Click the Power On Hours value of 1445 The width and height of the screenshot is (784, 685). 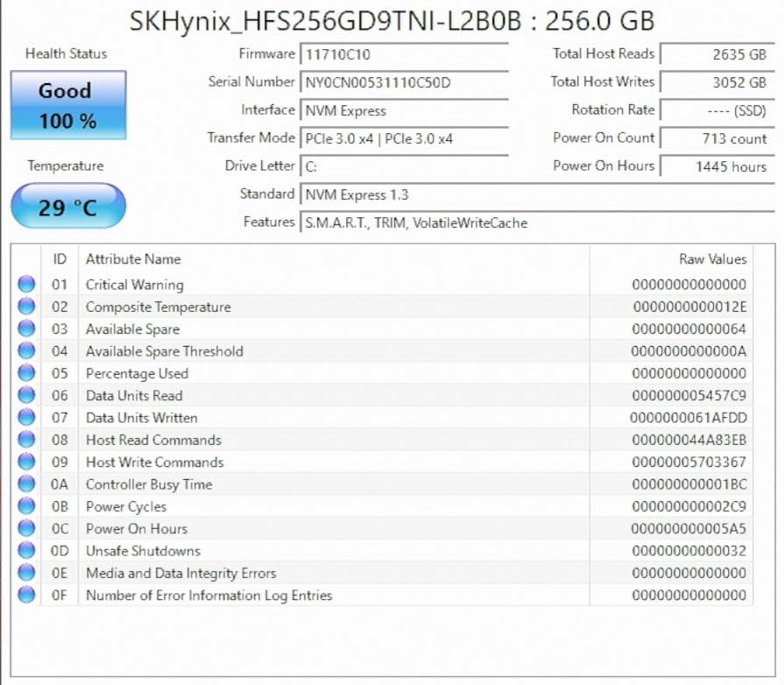(x=717, y=166)
